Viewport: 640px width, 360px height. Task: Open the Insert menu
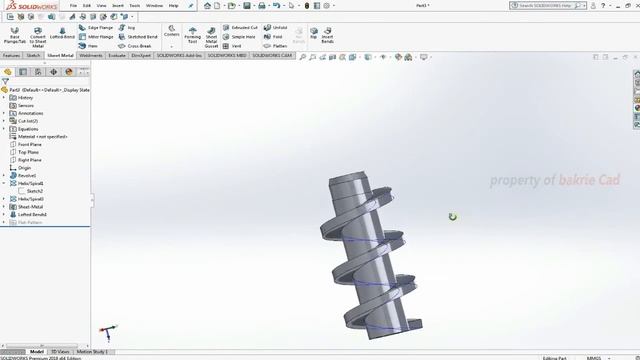[x=118, y=6]
